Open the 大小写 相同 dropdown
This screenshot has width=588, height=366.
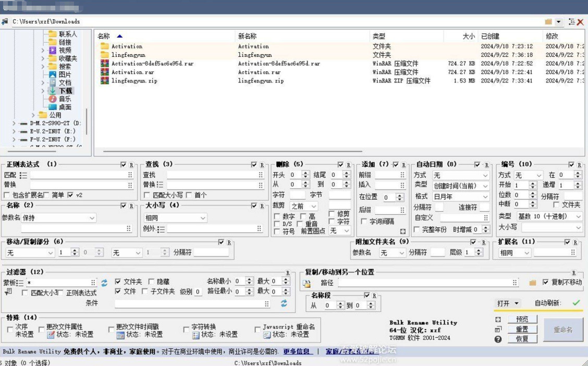pyautogui.click(x=175, y=218)
